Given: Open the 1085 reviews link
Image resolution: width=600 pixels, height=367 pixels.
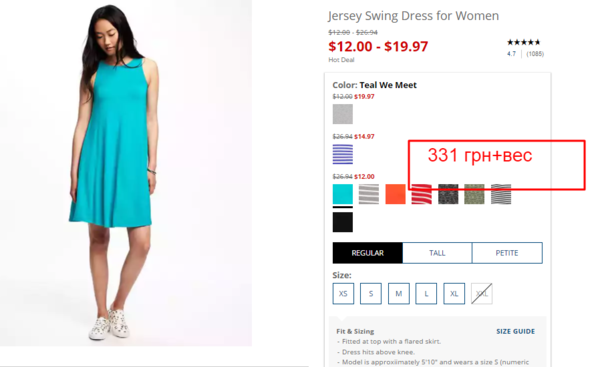Looking at the screenshot, I should click(535, 54).
